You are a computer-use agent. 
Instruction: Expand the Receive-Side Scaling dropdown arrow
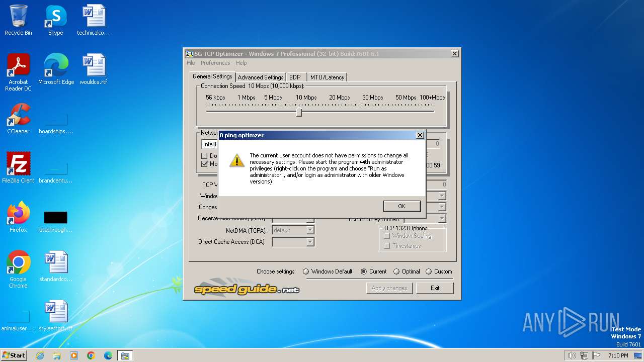point(310,220)
